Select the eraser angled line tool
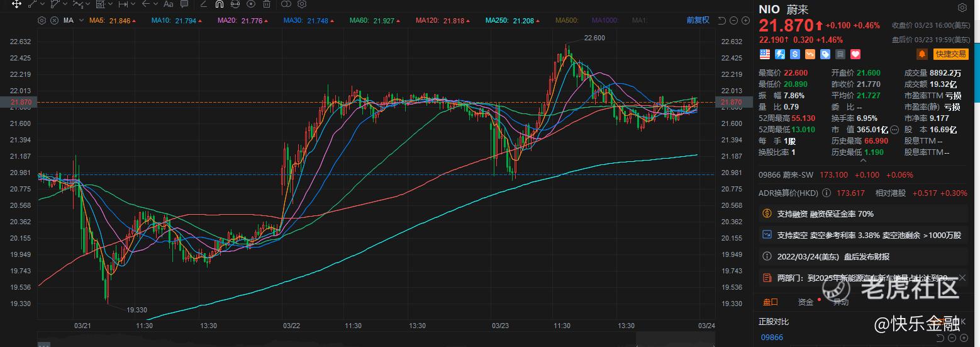The height and width of the screenshot is (347, 980). point(204,4)
